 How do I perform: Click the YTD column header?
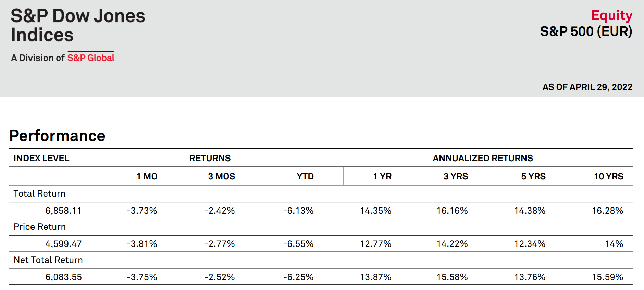tap(305, 176)
